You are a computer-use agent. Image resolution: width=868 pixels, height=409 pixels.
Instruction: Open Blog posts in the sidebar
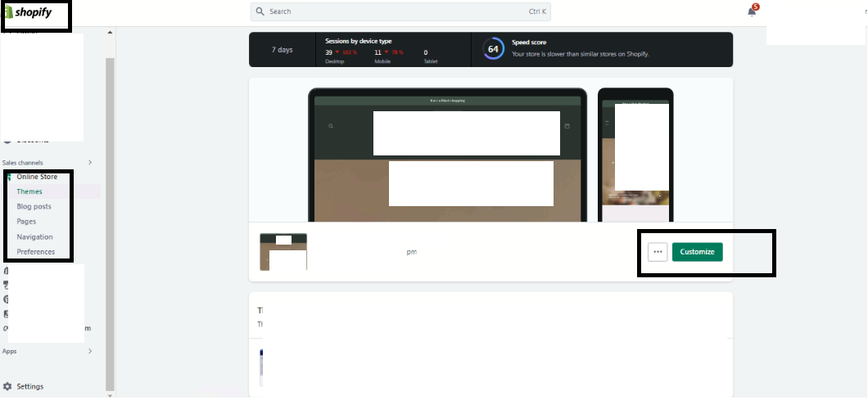pos(34,207)
